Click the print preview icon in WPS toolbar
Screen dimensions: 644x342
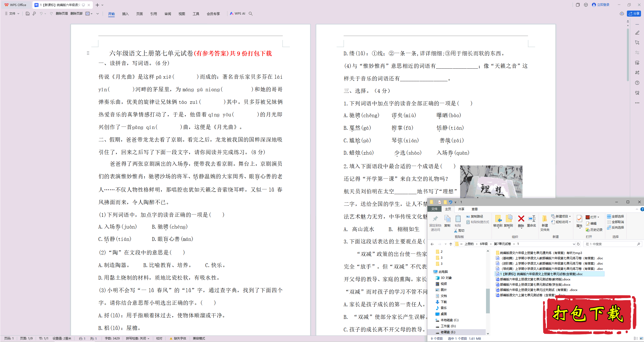(x=34, y=14)
